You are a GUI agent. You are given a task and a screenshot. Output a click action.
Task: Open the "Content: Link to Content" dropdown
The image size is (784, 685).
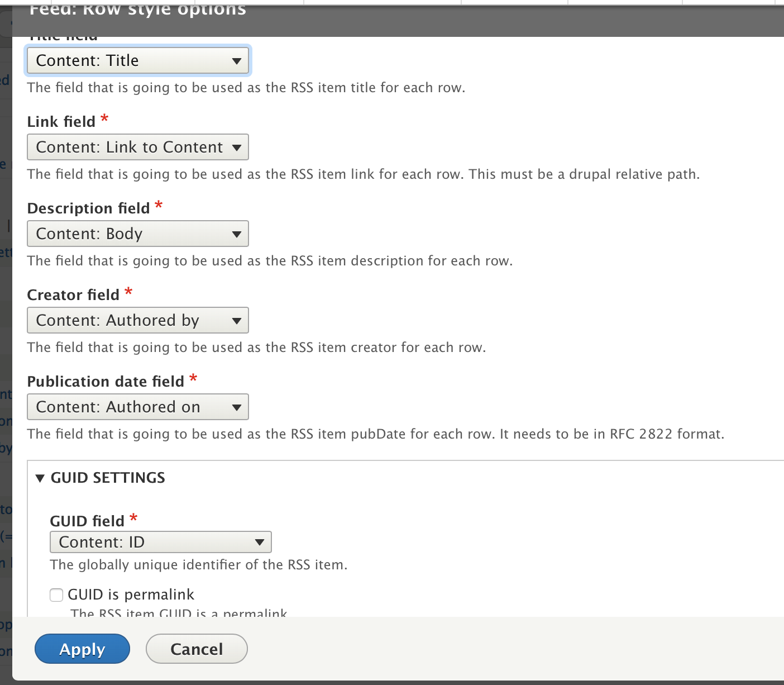pyautogui.click(x=138, y=147)
